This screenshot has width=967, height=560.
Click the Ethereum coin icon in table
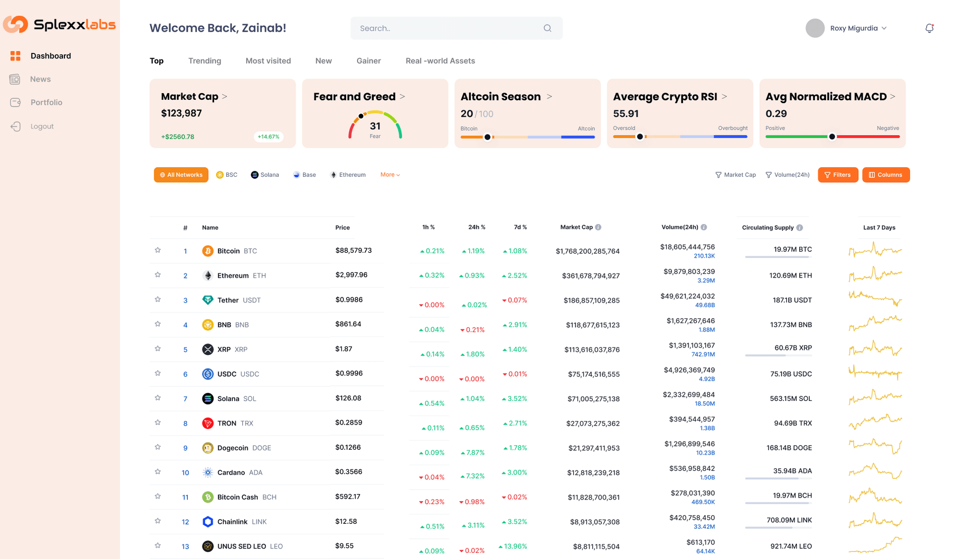(208, 275)
